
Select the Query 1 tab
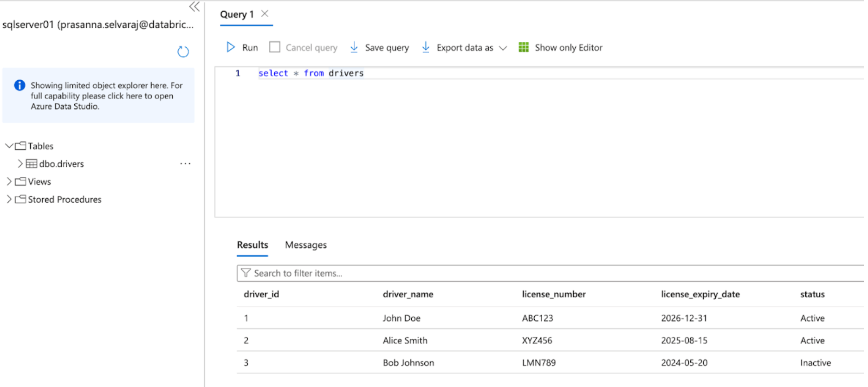[237, 14]
